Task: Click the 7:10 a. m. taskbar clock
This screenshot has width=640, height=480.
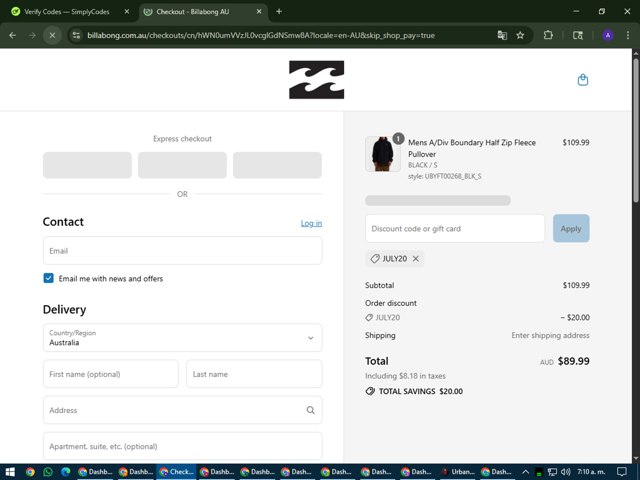Action: click(591, 472)
